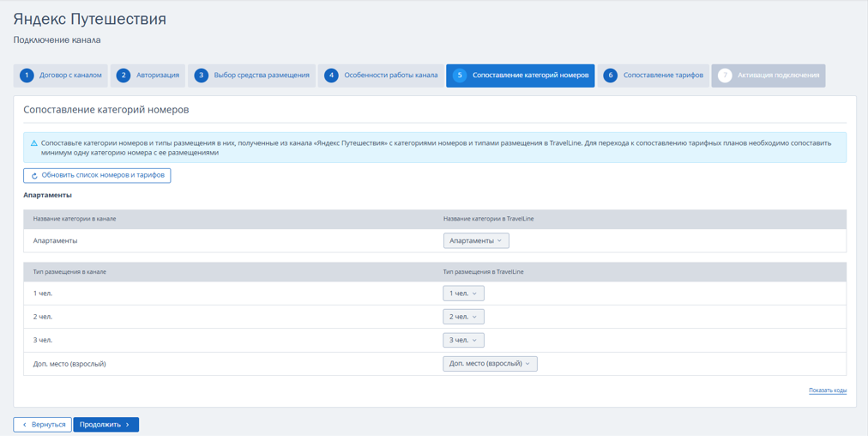The width and height of the screenshot is (868, 436).
Task: Select the Выбор средства размещения step
Action: 252,76
